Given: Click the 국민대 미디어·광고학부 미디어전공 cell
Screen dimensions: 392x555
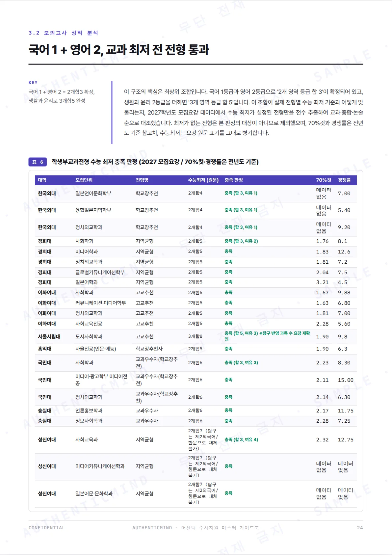Looking at the screenshot, I should pos(101,380).
